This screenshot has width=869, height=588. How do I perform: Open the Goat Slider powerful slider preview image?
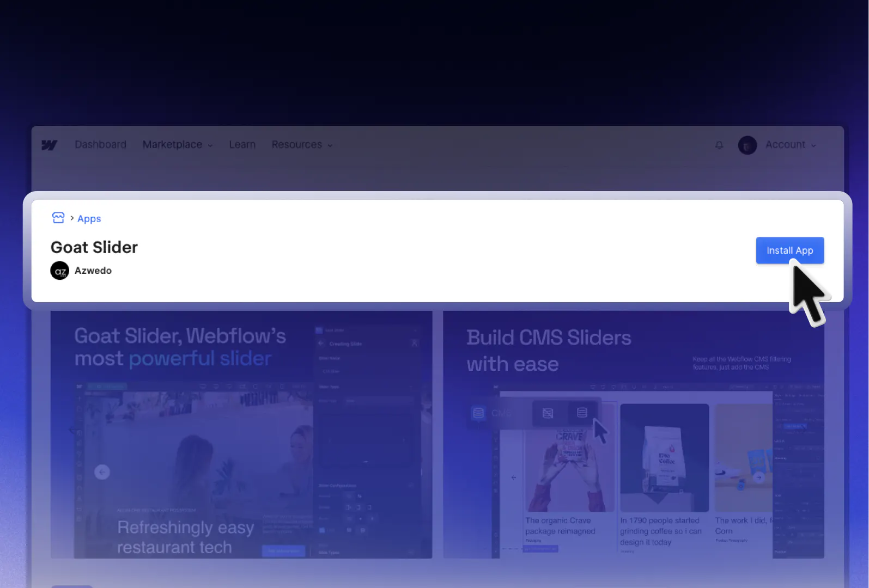point(241,434)
